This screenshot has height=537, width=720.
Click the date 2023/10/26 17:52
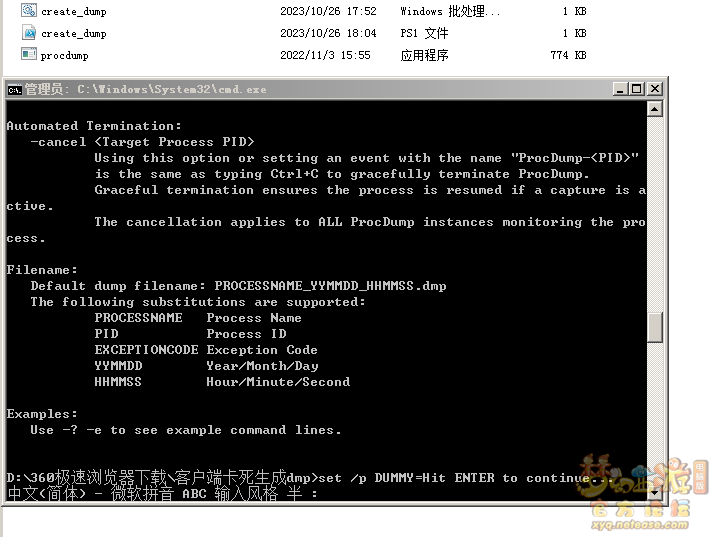click(328, 11)
